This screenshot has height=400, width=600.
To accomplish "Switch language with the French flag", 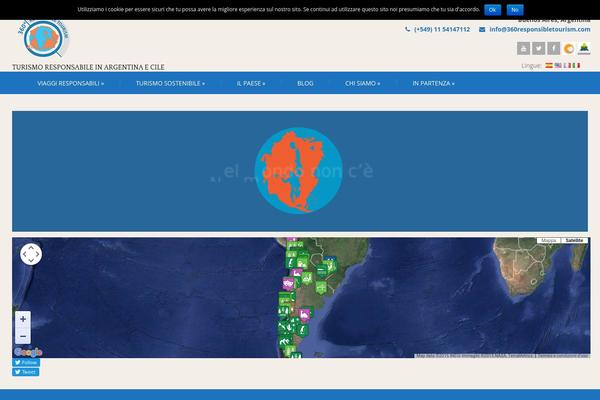I will click(x=567, y=65).
